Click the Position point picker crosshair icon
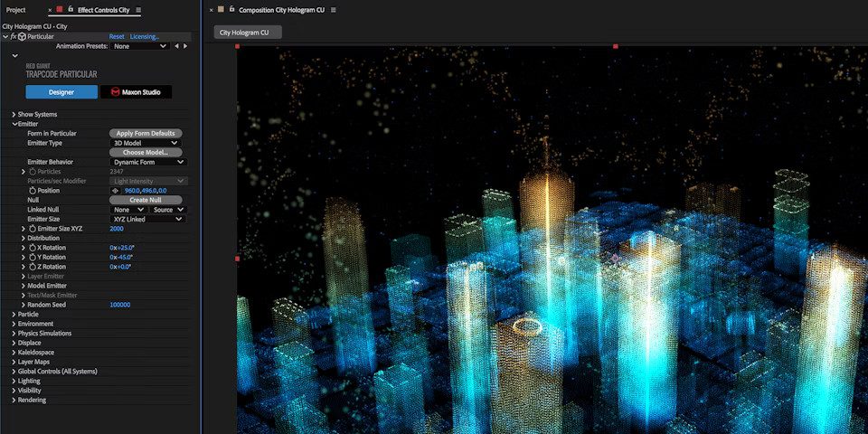Image resolution: width=868 pixels, height=434 pixels. (x=115, y=191)
